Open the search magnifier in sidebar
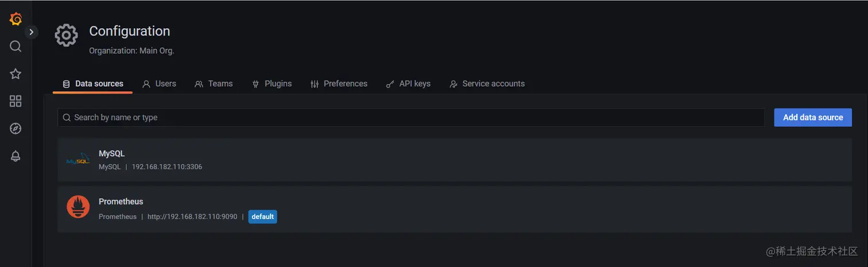The image size is (868, 267). pos(15,46)
